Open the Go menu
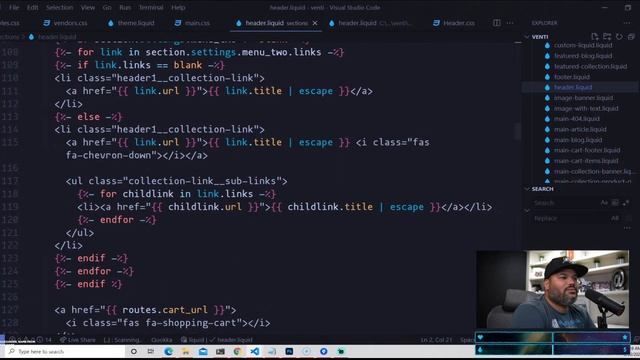Viewport: 640px width, 360px height. [x=107, y=7]
